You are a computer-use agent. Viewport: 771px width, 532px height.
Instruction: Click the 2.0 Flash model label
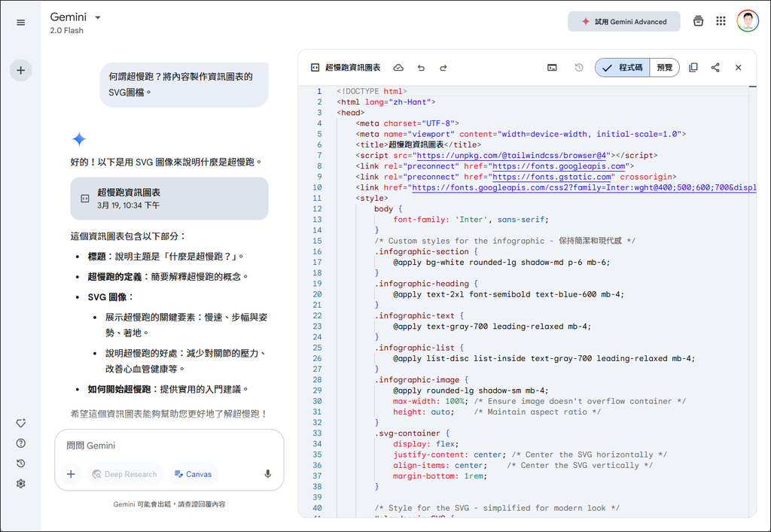coord(66,30)
